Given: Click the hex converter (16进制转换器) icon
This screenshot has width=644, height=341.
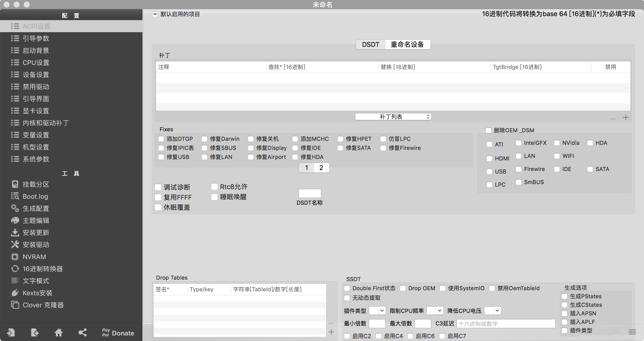Looking at the screenshot, I should [x=15, y=269].
